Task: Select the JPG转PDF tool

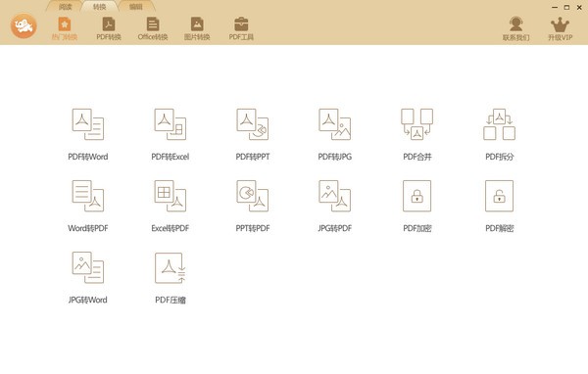Action: [x=335, y=206]
